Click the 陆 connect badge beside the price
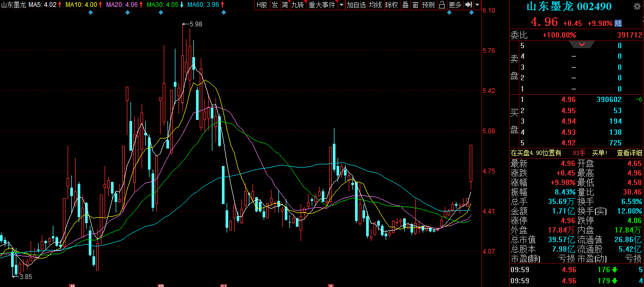The height and width of the screenshot is (287, 644). [618, 23]
